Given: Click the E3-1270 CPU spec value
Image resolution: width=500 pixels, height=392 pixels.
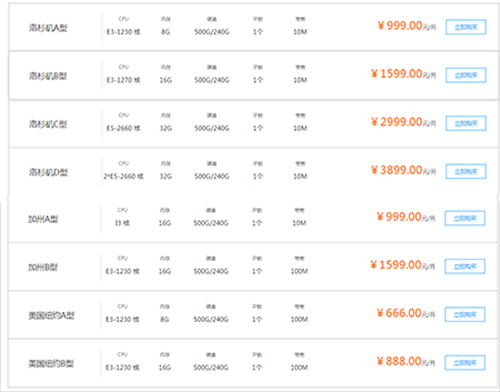Looking at the screenshot, I should pyautogui.click(x=123, y=80).
